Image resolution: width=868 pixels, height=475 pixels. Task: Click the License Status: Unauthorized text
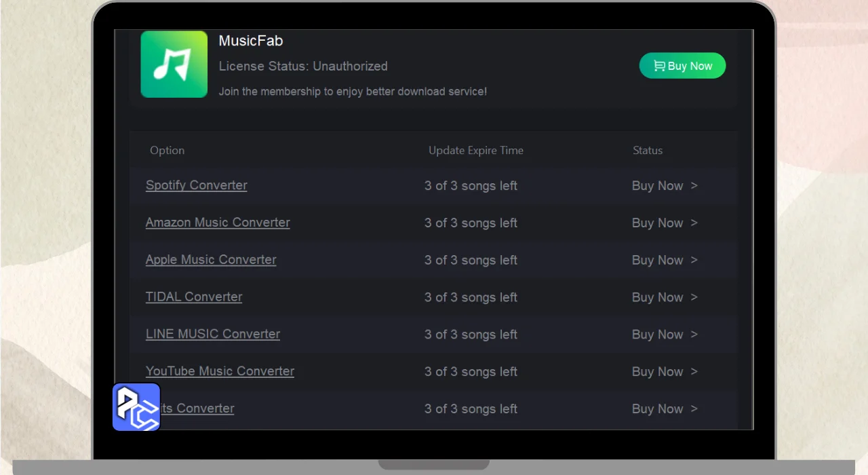[303, 66]
